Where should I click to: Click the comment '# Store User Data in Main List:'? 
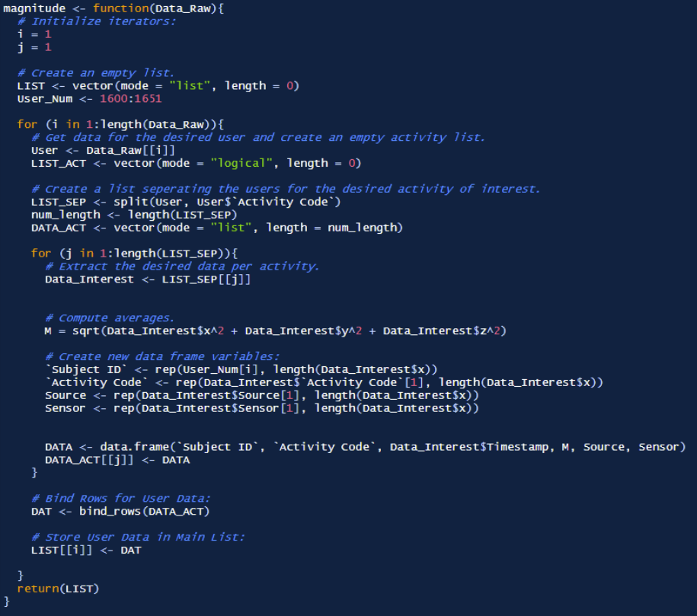[x=138, y=537]
